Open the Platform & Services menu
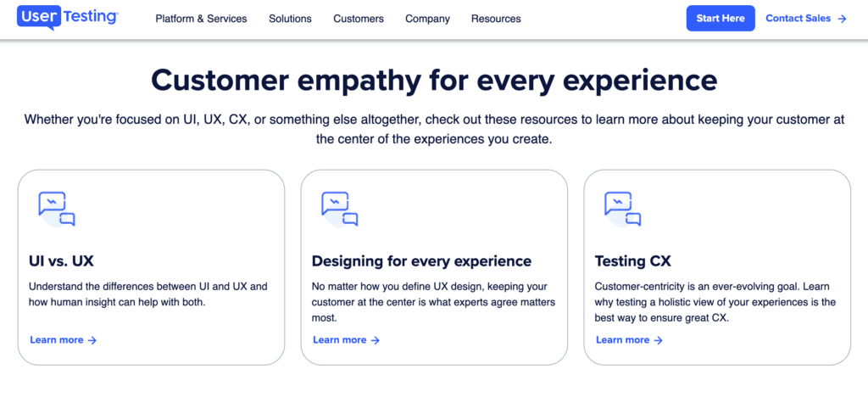This screenshot has height=414, width=868. [x=201, y=19]
